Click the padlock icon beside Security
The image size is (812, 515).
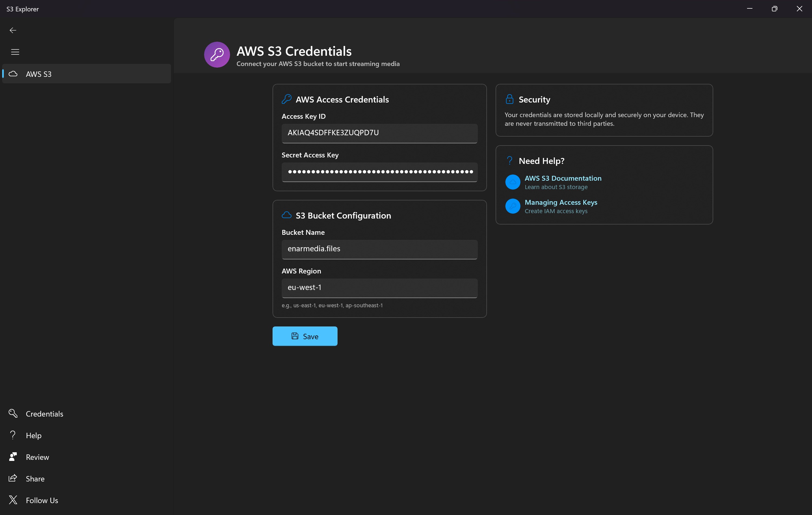[509, 99]
